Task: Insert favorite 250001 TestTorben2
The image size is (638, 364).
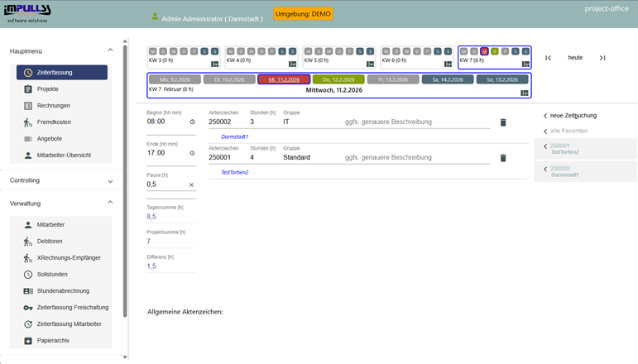Action: [x=584, y=148]
